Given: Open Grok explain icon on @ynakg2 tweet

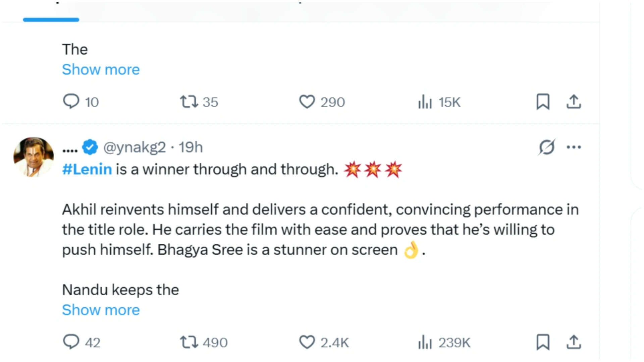Looking at the screenshot, I should (547, 147).
